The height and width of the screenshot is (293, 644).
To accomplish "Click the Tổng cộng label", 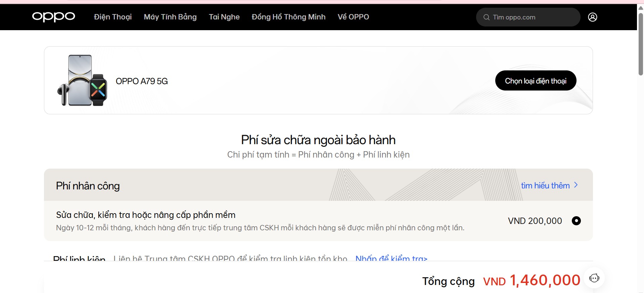I will 448,281.
